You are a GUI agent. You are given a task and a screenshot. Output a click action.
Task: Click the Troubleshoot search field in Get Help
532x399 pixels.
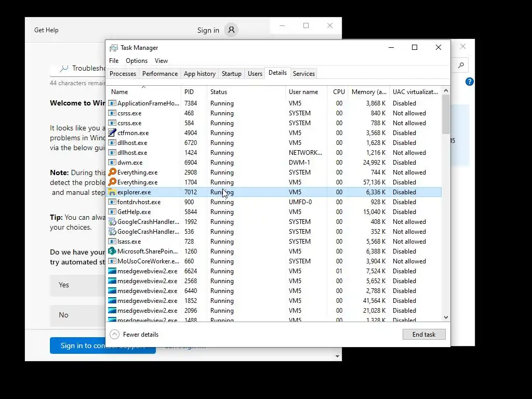pyautogui.click(x=78, y=69)
